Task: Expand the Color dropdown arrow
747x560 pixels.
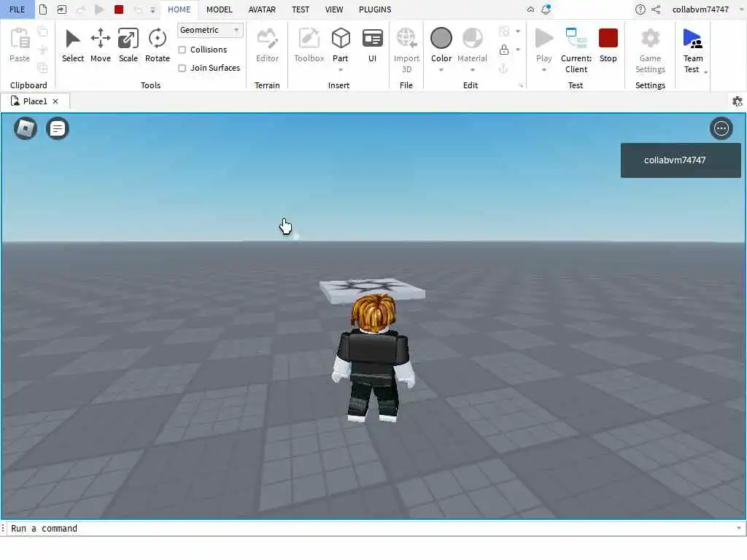Action: 441,70
